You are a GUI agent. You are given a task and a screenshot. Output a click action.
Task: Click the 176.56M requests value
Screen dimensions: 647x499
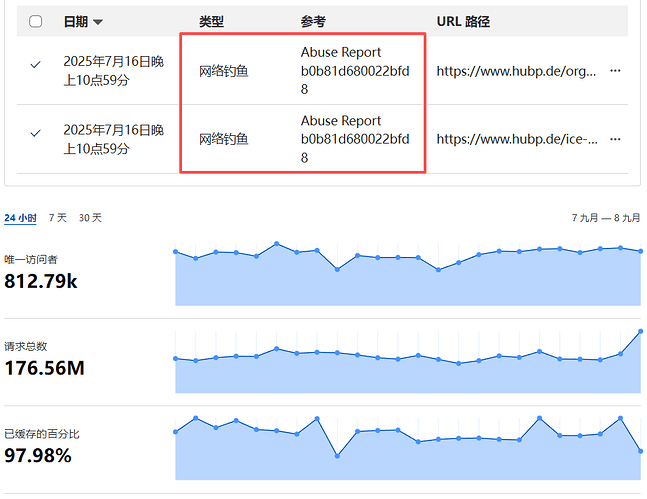click(x=44, y=368)
